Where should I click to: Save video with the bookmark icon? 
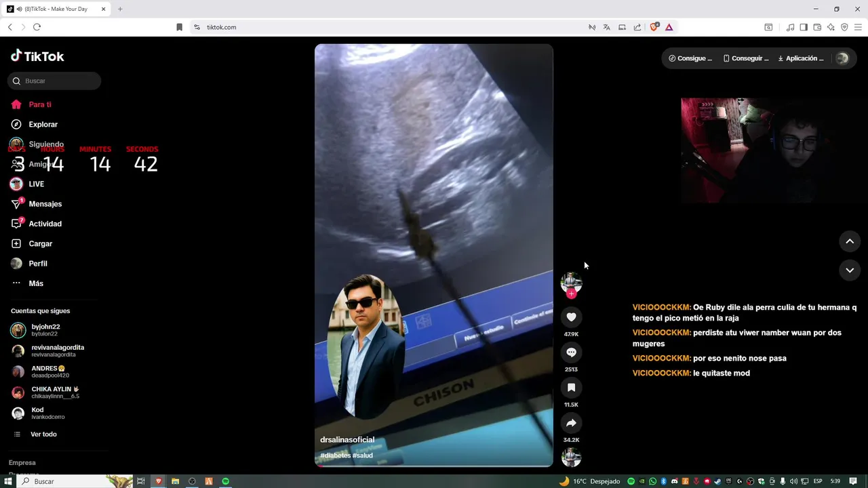[571, 388]
